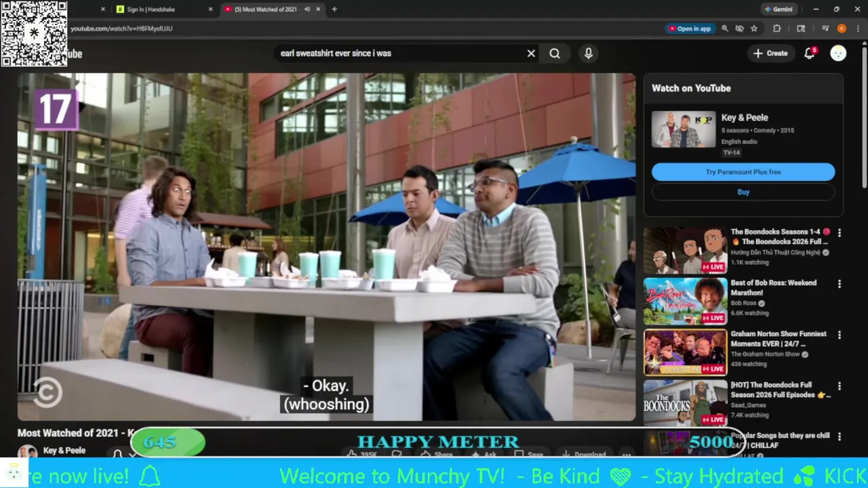Click the YouTube search magnifier button
The width and height of the screenshot is (868, 488).
pos(555,54)
